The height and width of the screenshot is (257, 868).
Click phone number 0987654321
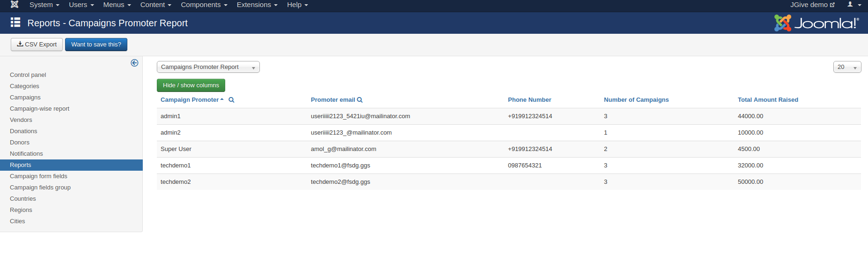(x=525, y=166)
